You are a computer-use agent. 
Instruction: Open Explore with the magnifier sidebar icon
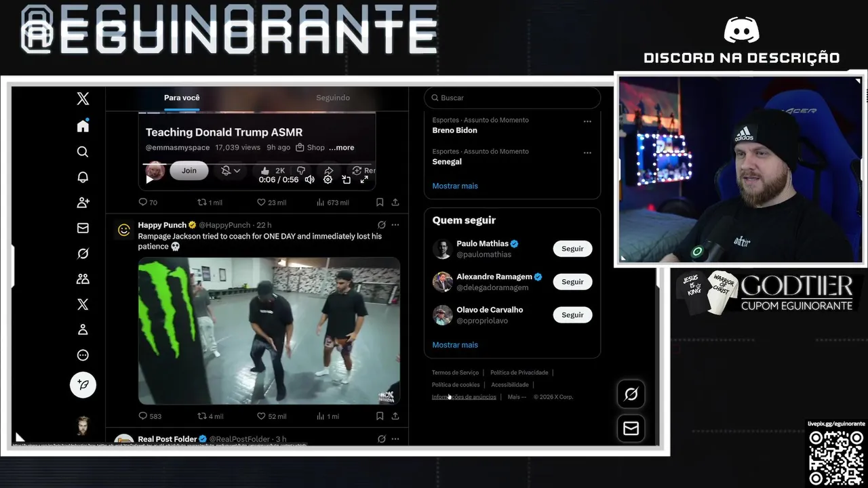83,152
